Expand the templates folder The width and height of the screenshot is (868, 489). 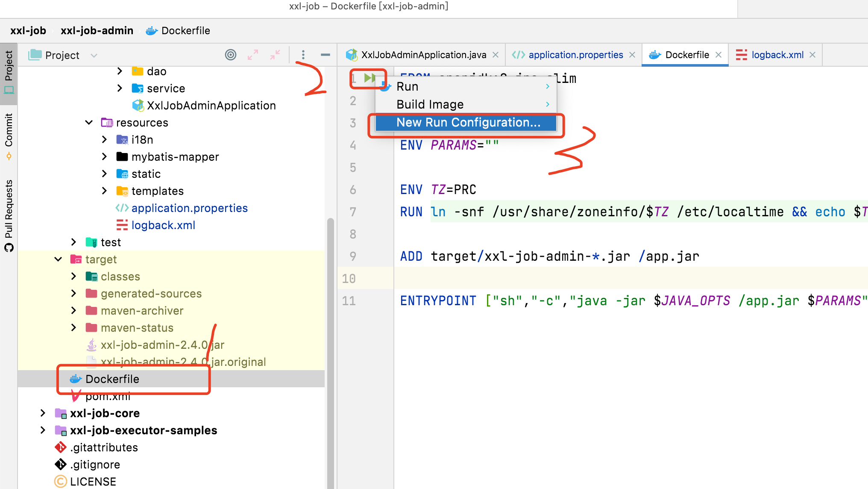pyautogui.click(x=104, y=191)
